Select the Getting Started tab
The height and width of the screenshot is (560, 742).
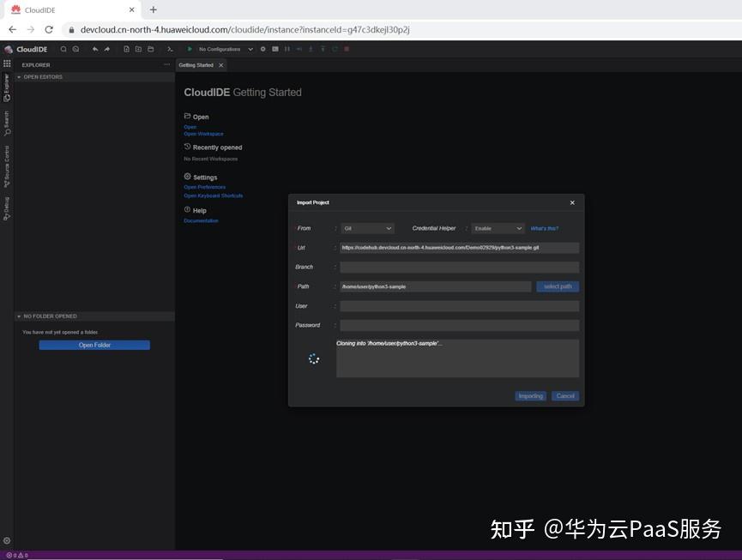(196, 65)
